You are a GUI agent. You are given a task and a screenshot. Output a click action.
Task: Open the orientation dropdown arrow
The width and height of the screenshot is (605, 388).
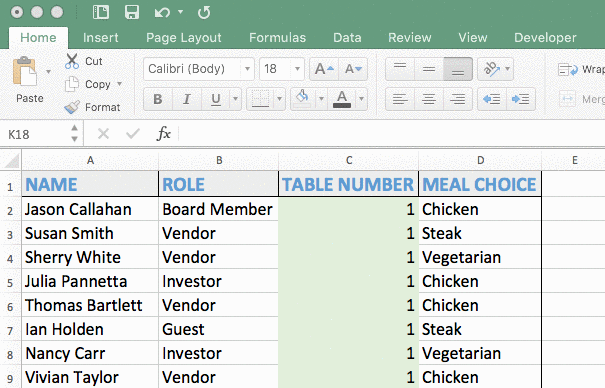tap(508, 69)
